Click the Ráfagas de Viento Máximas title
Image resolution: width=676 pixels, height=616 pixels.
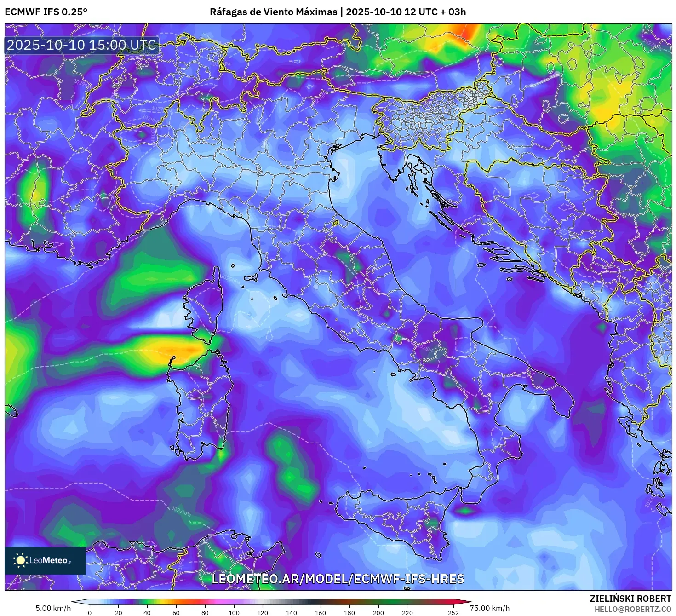273,12
